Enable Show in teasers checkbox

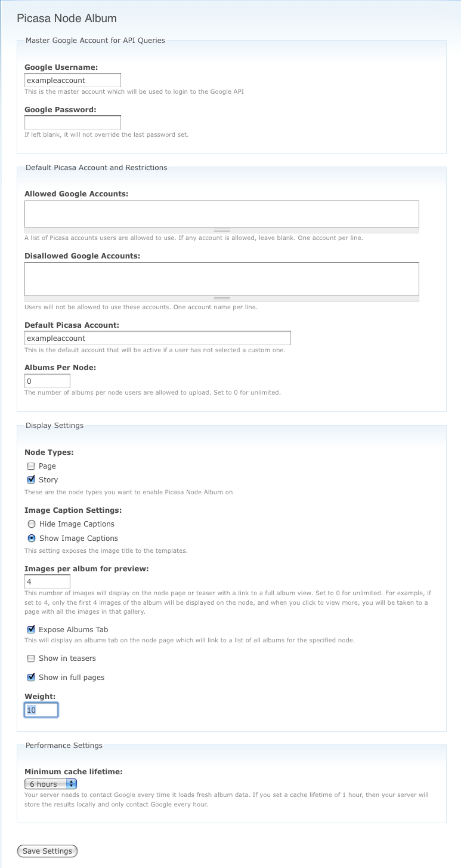(31, 658)
